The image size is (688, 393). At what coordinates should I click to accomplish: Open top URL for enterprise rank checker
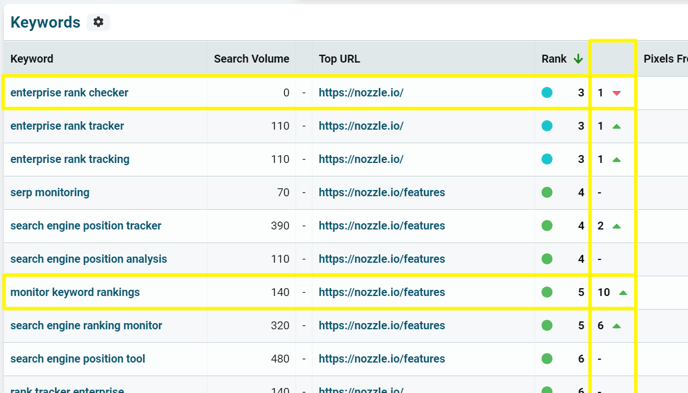click(361, 93)
